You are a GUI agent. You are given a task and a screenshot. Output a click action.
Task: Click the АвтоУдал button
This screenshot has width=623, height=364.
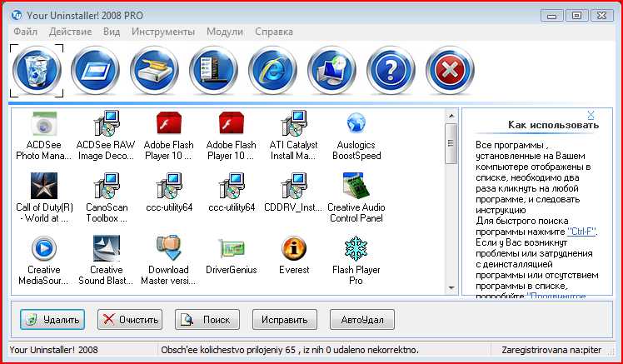click(362, 320)
